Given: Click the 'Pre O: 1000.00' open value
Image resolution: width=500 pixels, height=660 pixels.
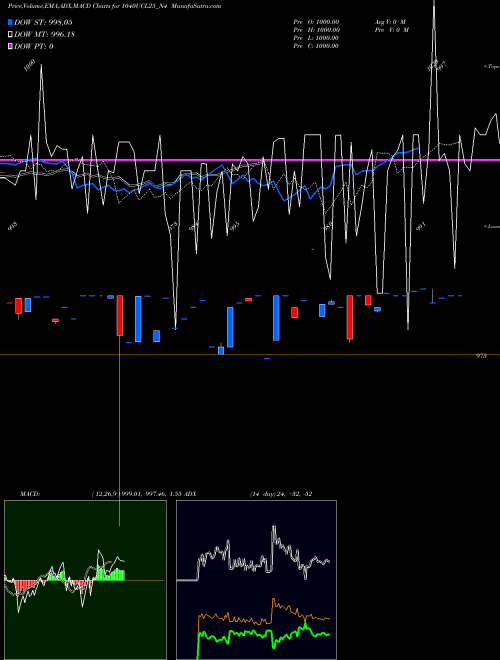Looking at the screenshot, I should coord(316,22).
